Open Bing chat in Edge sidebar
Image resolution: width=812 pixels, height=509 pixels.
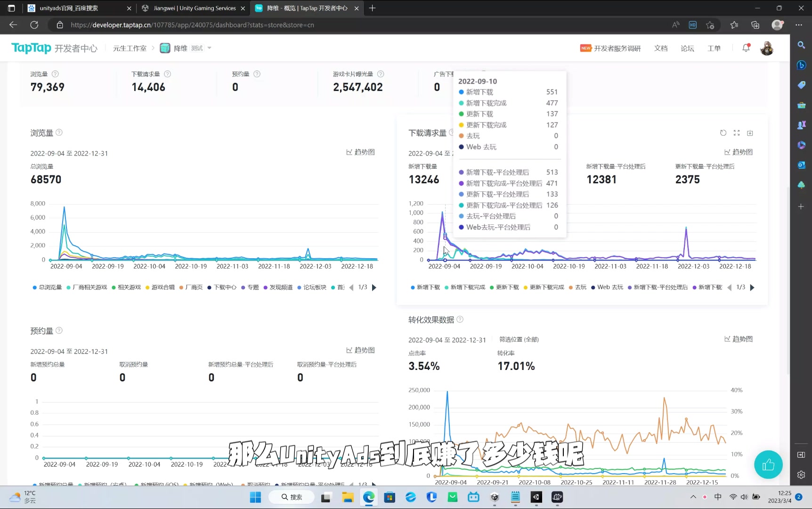[801, 65]
